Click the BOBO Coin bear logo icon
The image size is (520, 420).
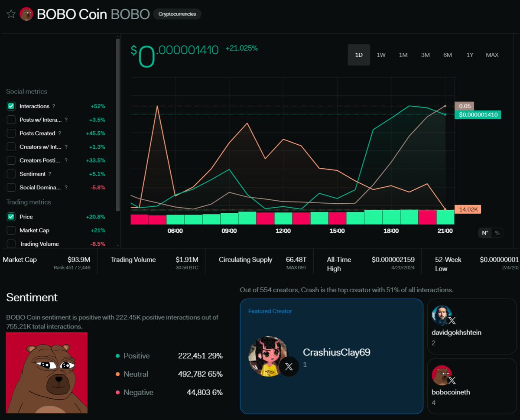coord(26,14)
